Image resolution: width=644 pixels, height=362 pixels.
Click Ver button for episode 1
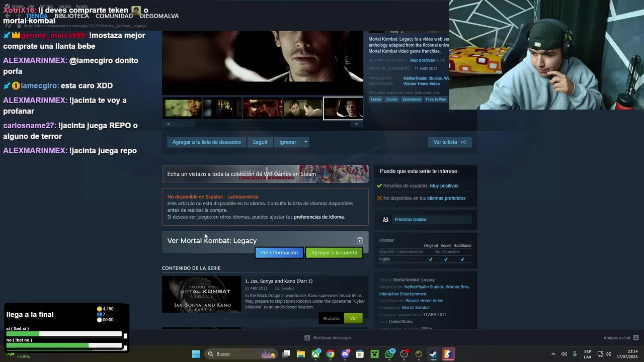pyautogui.click(x=353, y=318)
